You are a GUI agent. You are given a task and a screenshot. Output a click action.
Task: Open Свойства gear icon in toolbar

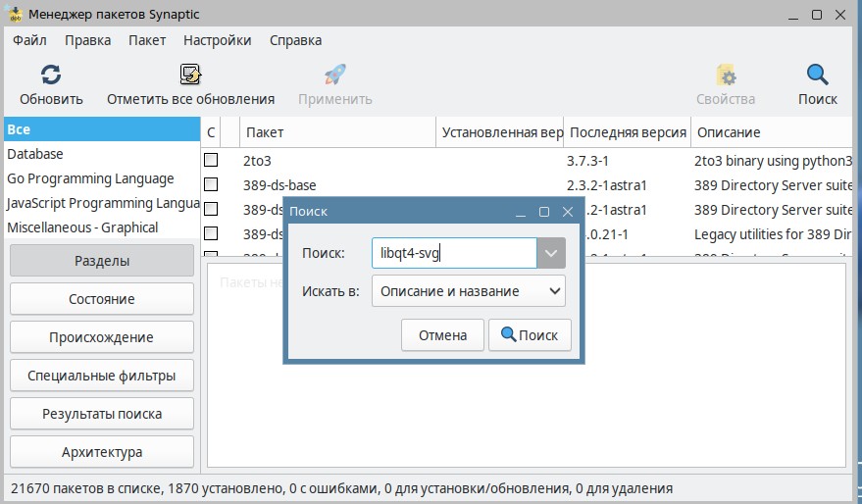click(x=726, y=76)
